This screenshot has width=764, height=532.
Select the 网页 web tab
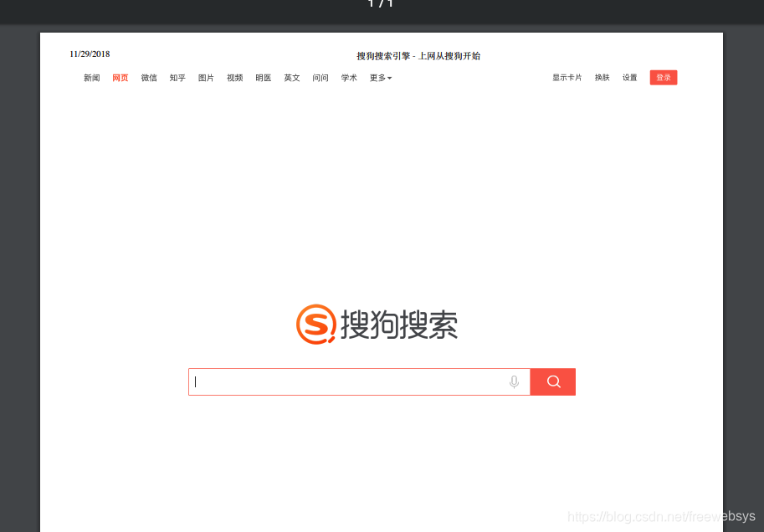[120, 78]
